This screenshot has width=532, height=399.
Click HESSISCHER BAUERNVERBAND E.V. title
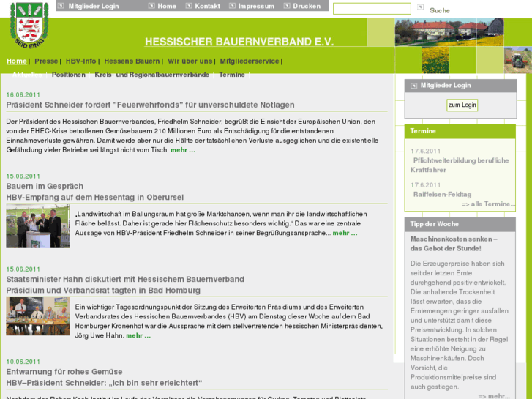tap(239, 42)
